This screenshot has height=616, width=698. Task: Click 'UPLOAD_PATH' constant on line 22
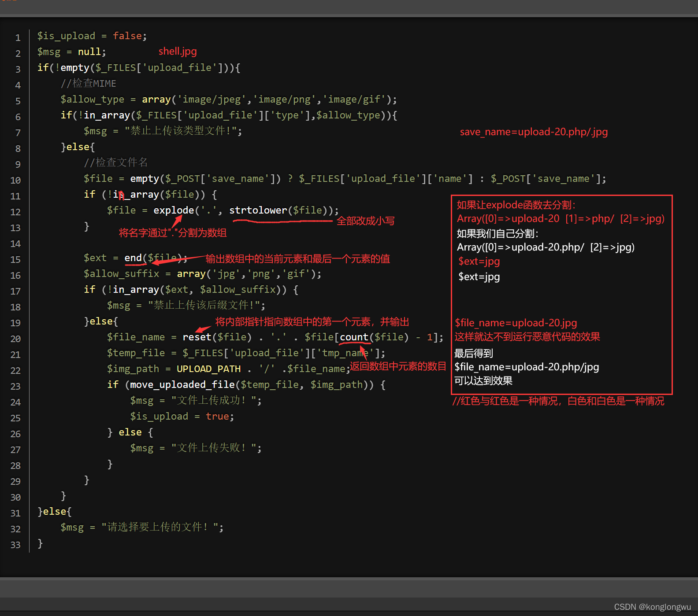click(x=209, y=369)
